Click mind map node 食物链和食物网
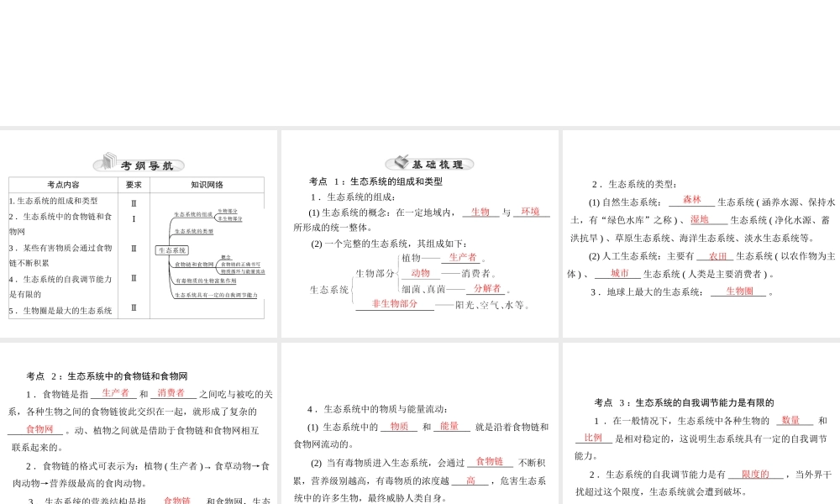The image size is (840, 504). [x=194, y=265]
